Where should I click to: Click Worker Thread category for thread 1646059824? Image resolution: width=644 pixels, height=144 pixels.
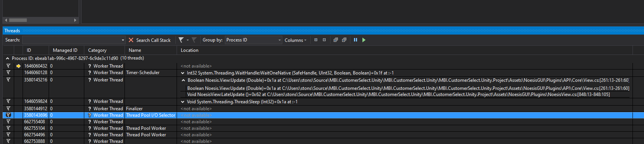pyautogui.click(x=108, y=101)
